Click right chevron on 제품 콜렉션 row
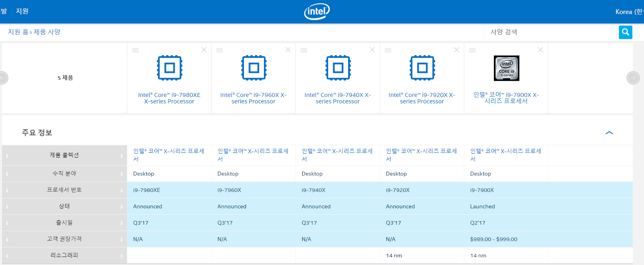The image size is (644, 265). (x=121, y=156)
